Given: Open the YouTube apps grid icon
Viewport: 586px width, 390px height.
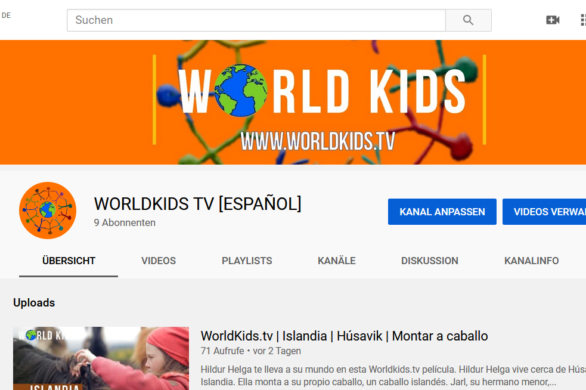Looking at the screenshot, I should pos(583,20).
